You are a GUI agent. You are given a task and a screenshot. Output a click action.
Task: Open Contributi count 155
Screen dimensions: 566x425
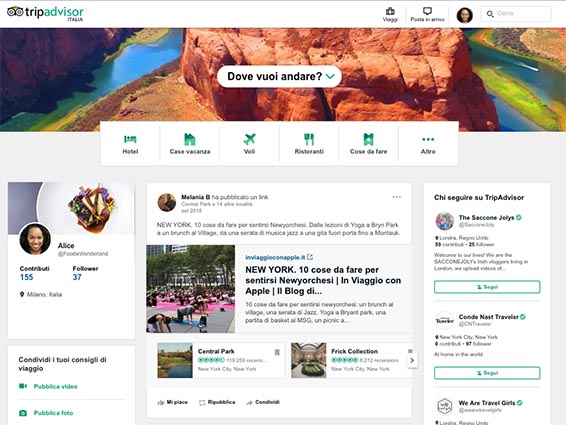pos(26,277)
